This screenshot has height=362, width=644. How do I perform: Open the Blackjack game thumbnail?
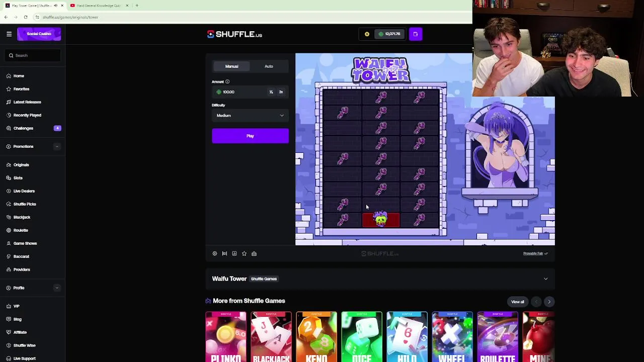click(x=271, y=337)
